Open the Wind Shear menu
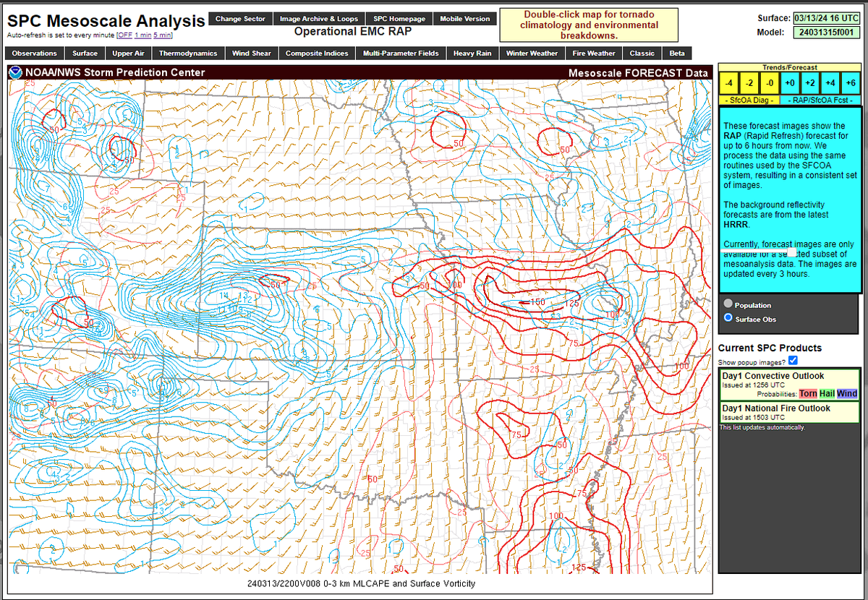868x600 pixels. pyautogui.click(x=252, y=53)
